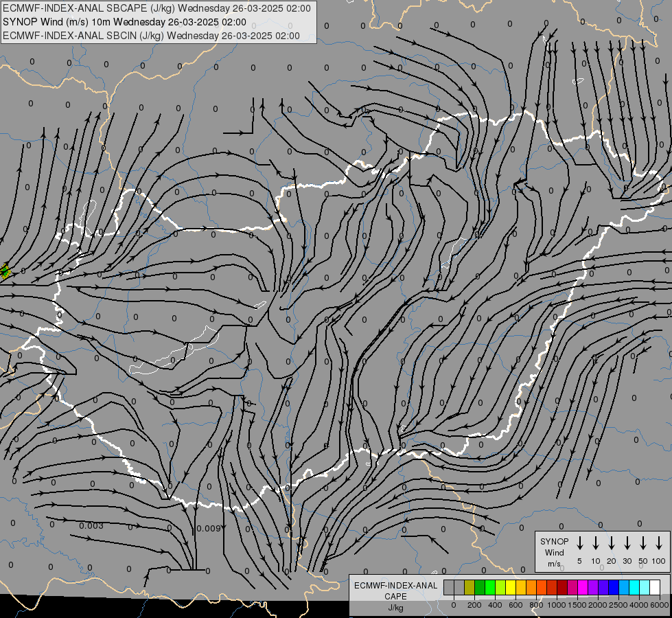Click the 20 m/s wind arrow in legend
The width and height of the screenshot is (672, 618).
[612, 543]
